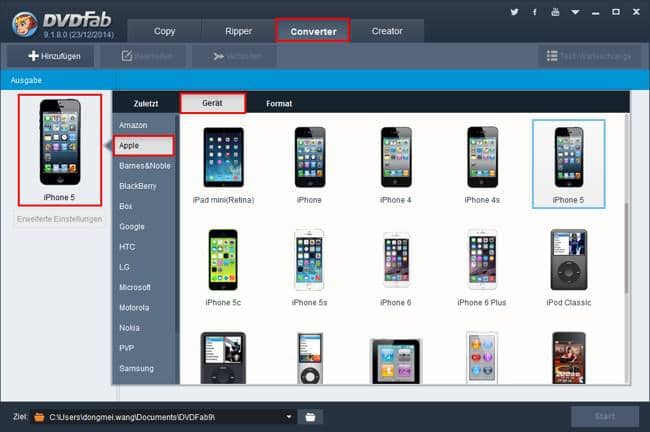Select Microsoft in the brand list

click(x=144, y=287)
